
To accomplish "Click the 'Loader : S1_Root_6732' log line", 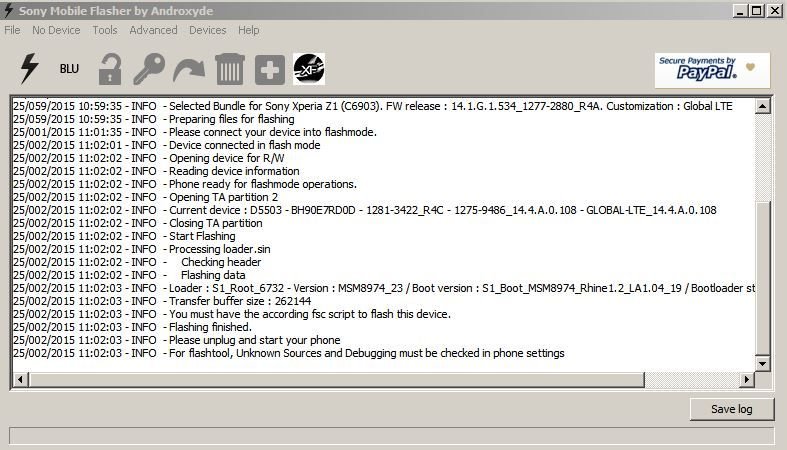I will point(384,288).
